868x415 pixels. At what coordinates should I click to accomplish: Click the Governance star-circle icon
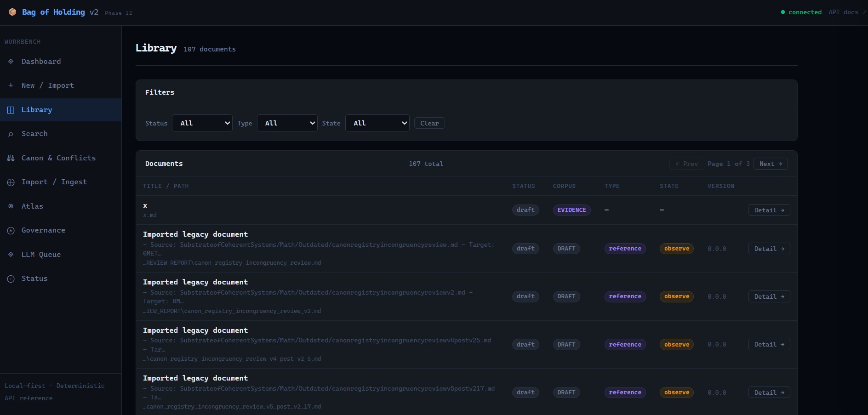[x=11, y=230]
